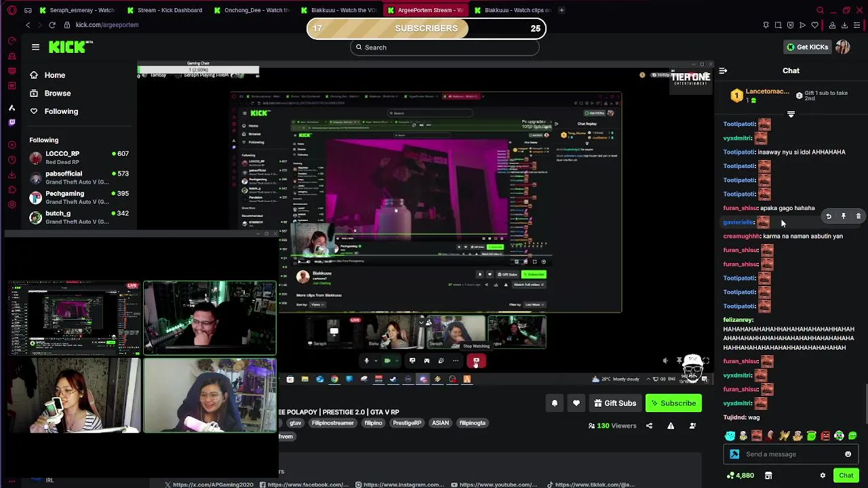Open Twitch from Opera sidebar
This screenshot has height=488, width=868.
[x=12, y=123]
